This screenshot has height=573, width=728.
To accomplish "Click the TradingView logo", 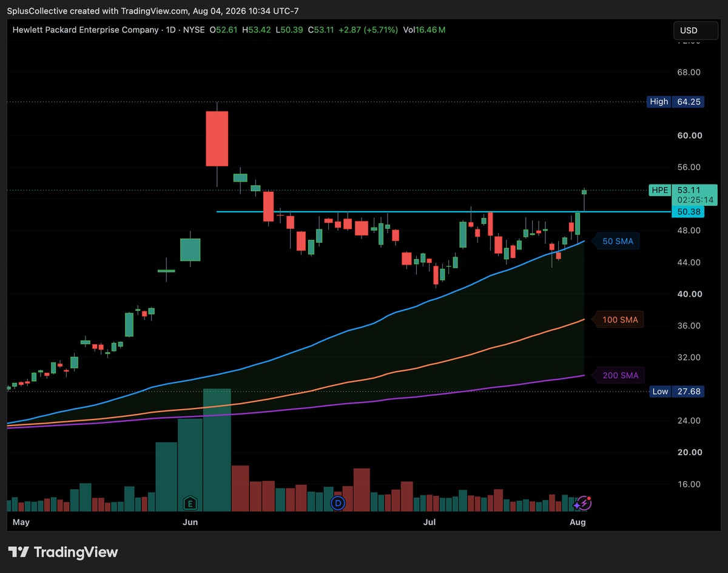I will 63,552.
